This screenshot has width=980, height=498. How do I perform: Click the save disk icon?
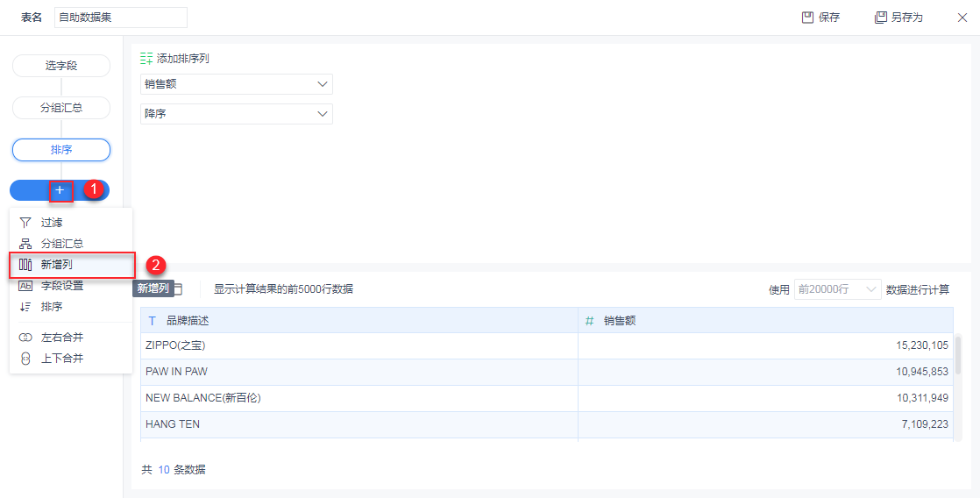point(807,18)
